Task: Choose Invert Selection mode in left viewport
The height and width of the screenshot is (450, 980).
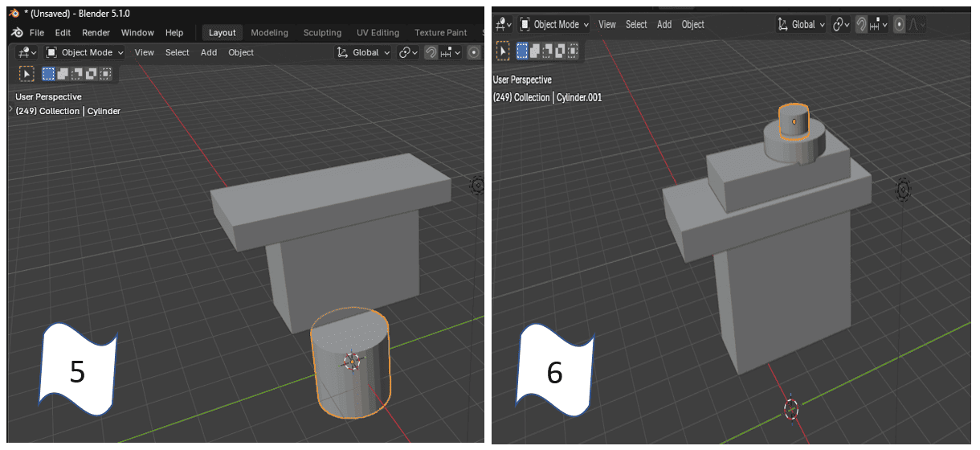Action: tap(91, 74)
